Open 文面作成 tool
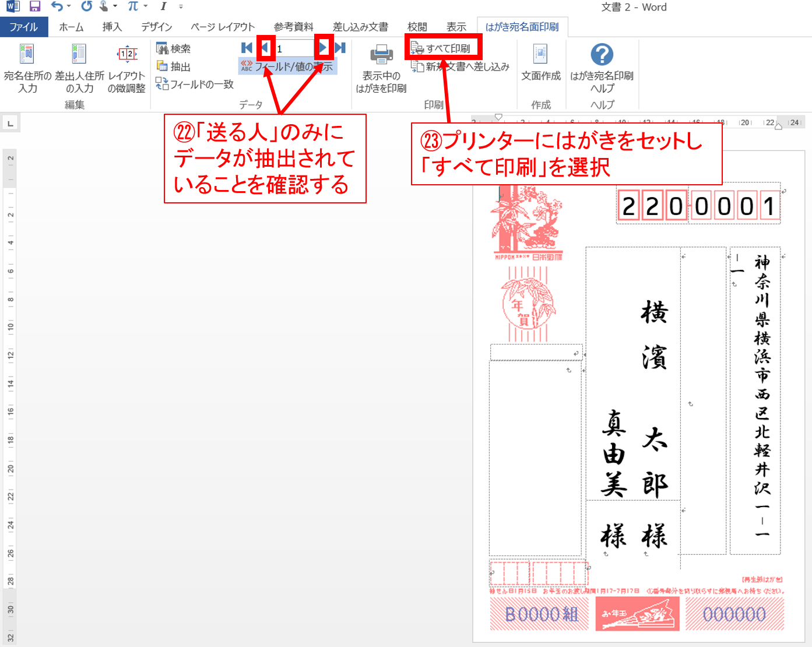The width and height of the screenshot is (812, 647). (540, 62)
